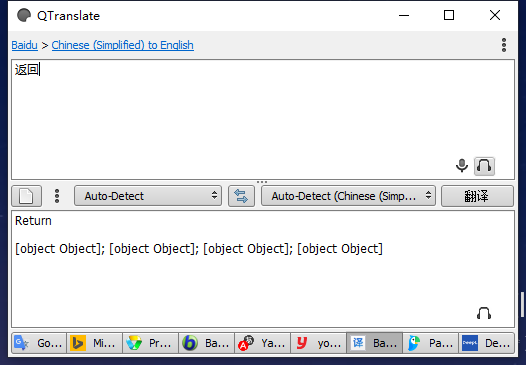
Task: Click the splitter dots between the text panes
Action: point(262,182)
